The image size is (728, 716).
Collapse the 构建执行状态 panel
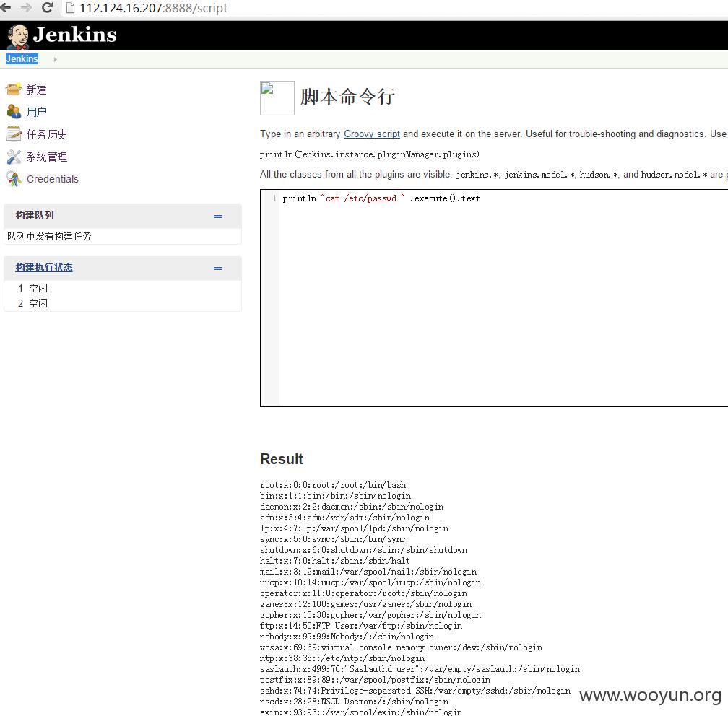coord(218,268)
